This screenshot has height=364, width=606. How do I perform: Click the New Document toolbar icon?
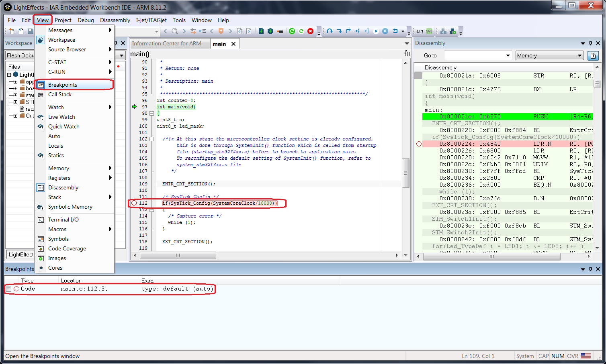pyautogui.click(x=12, y=31)
